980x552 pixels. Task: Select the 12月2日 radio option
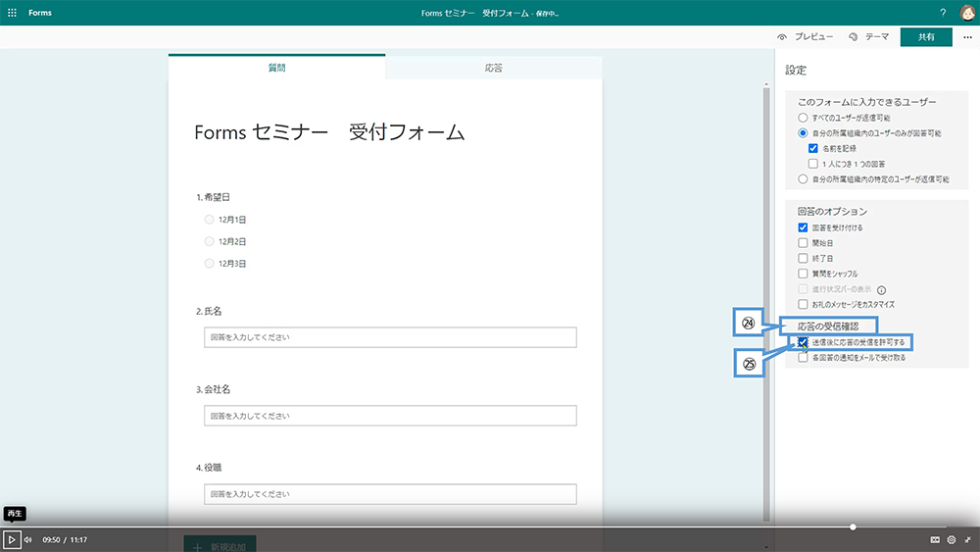pos(210,241)
